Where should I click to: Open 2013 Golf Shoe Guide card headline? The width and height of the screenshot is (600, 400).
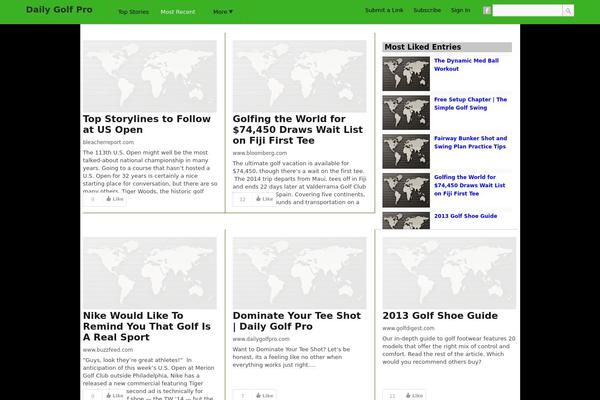pyautogui.click(x=440, y=316)
